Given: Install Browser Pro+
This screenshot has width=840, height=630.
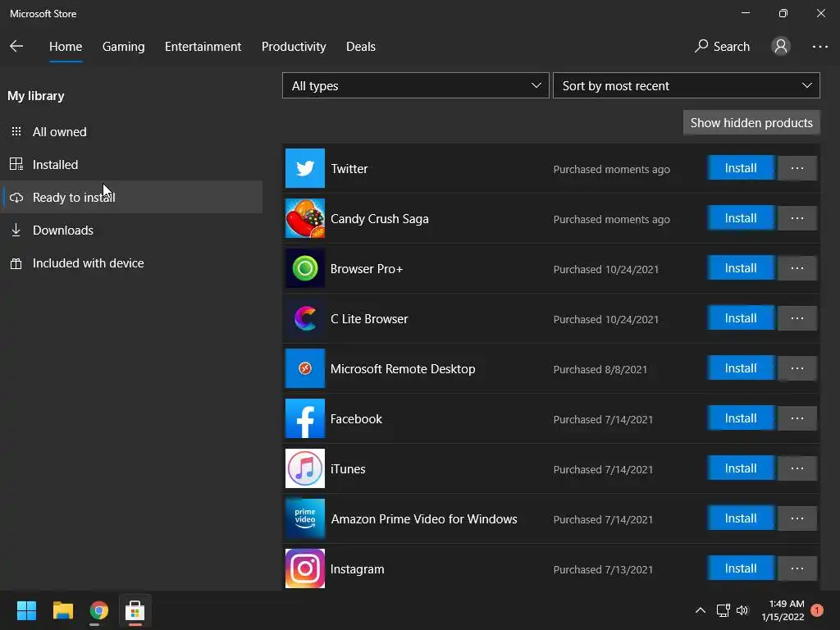Looking at the screenshot, I should point(741,268).
